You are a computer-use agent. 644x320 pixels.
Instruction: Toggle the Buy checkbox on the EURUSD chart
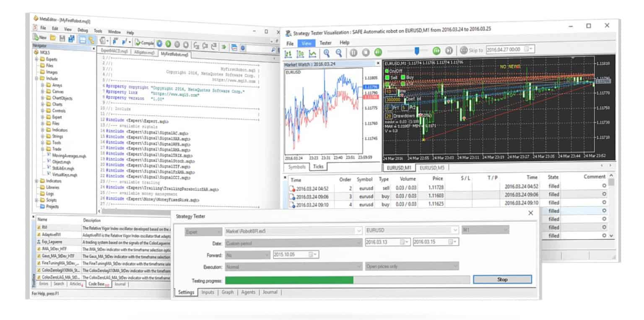pos(403,77)
